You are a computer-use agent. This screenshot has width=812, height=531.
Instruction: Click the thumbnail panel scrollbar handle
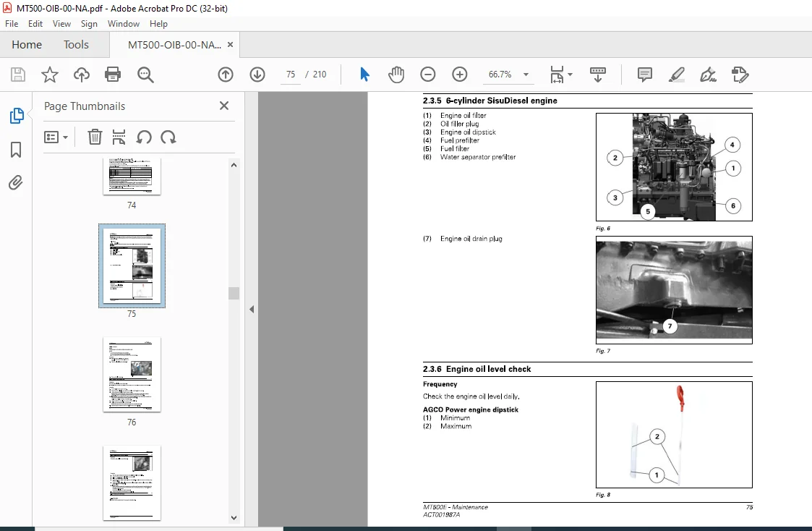click(234, 293)
